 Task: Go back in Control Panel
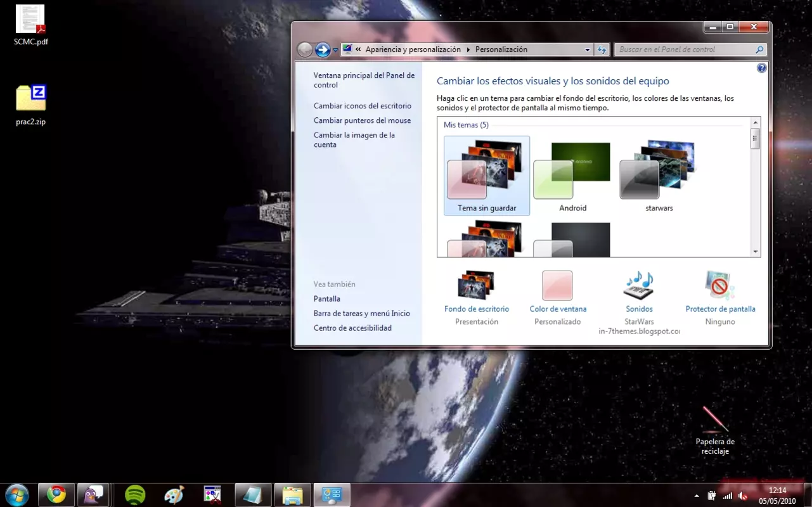point(305,49)
